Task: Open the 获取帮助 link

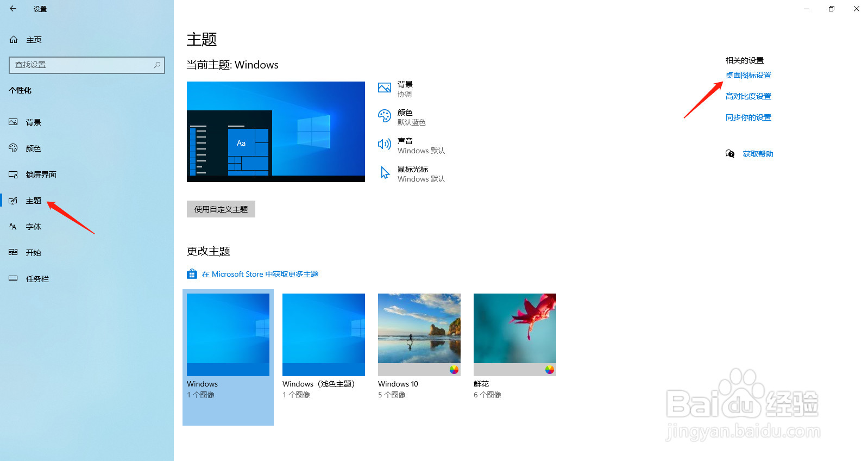Action: (x=758, y=154)
